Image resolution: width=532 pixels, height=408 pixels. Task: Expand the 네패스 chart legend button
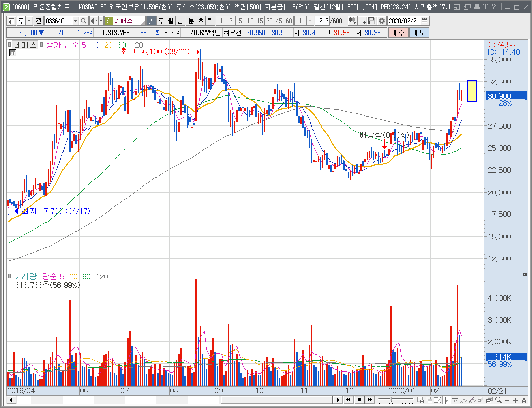25,45
